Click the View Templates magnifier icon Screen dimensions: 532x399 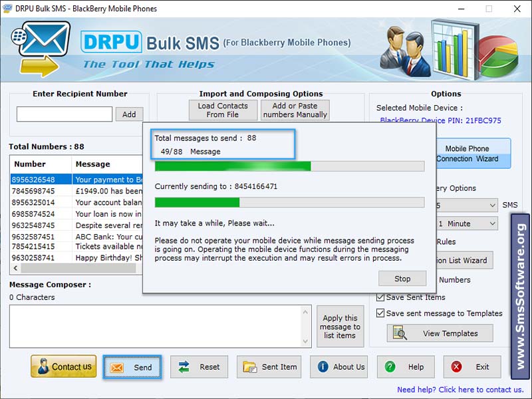pos(398,333)
